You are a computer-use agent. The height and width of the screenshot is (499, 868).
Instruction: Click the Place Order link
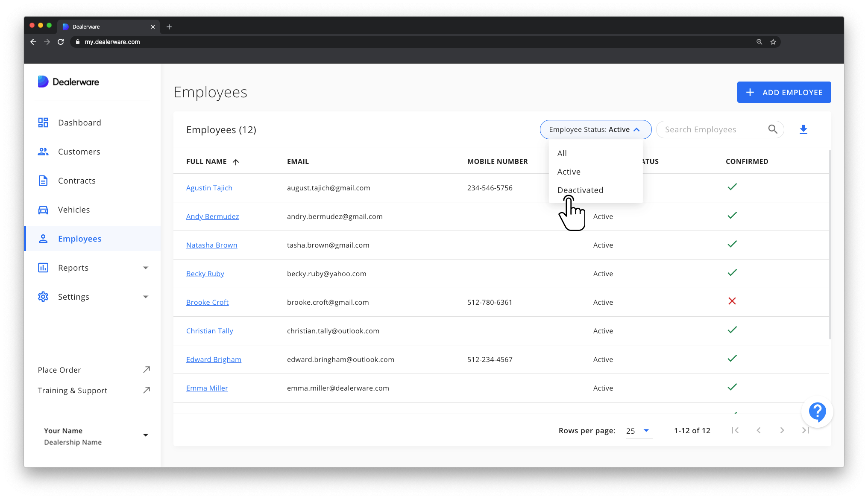(59, 370)
